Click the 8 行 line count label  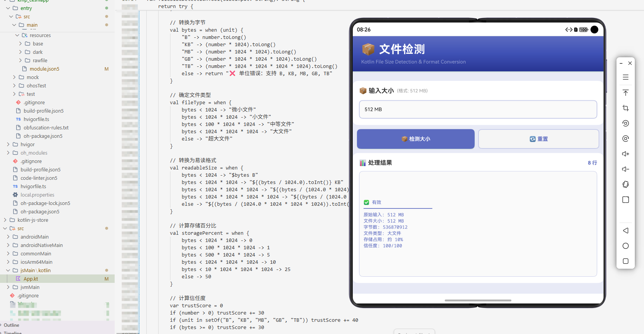pyautogui.click(x=592, y=163)
